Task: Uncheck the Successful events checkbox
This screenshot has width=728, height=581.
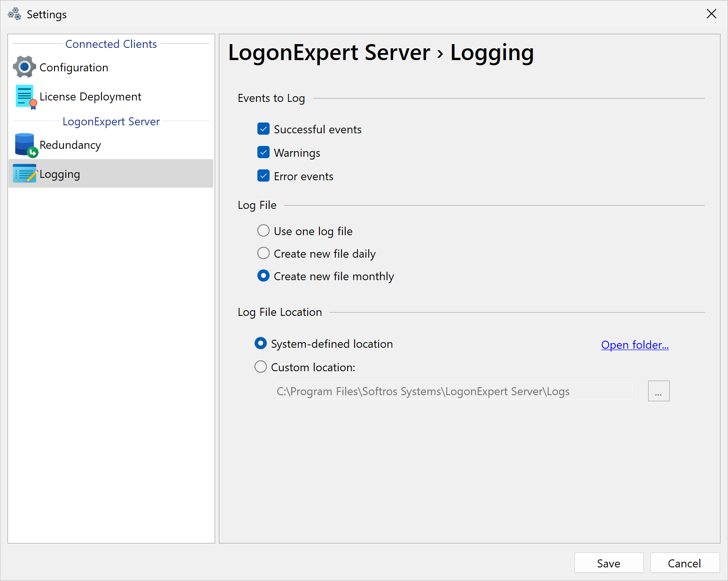Action: pyautogui.click(x=263, y=129)
